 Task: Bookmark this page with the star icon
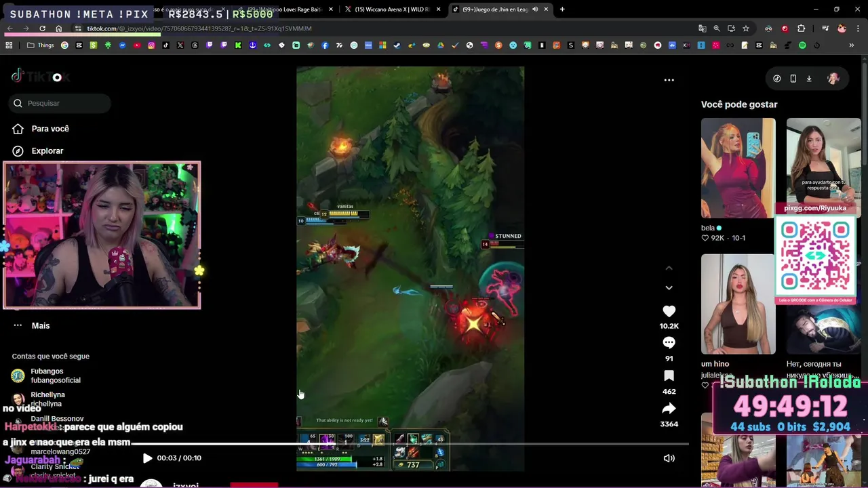[x=746, y=28]
